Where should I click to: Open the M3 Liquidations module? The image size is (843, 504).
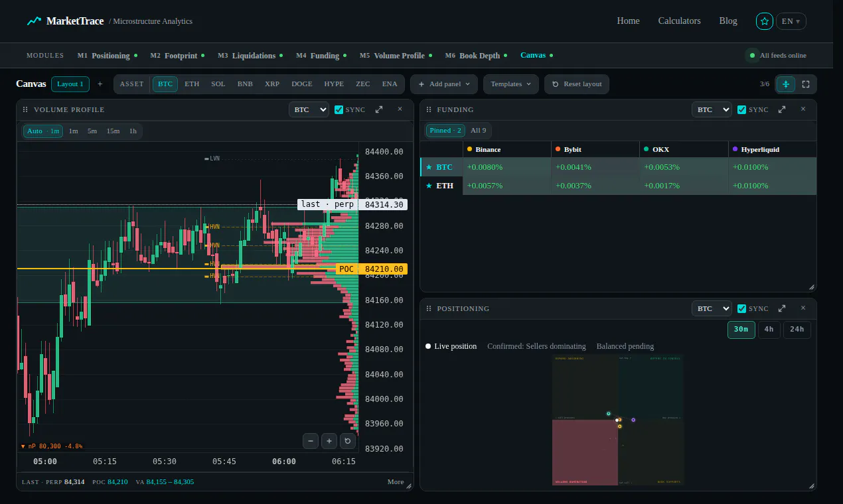(x=250, y=56)
